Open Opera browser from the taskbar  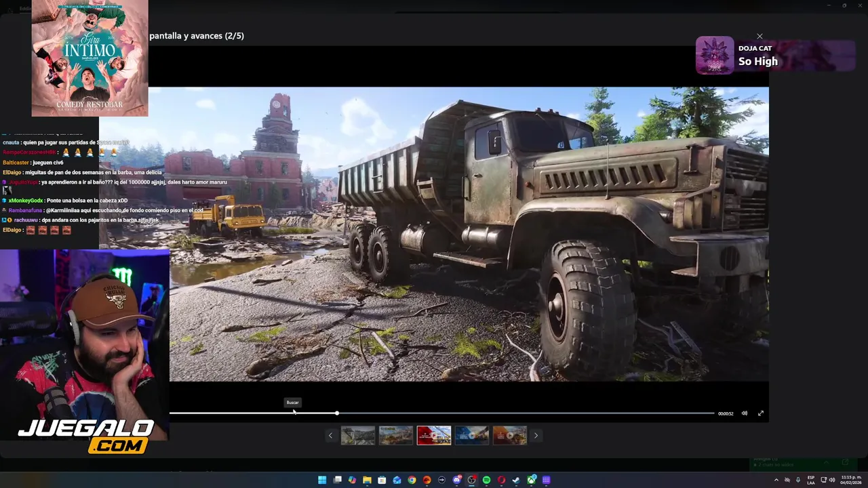pos(501,480)
